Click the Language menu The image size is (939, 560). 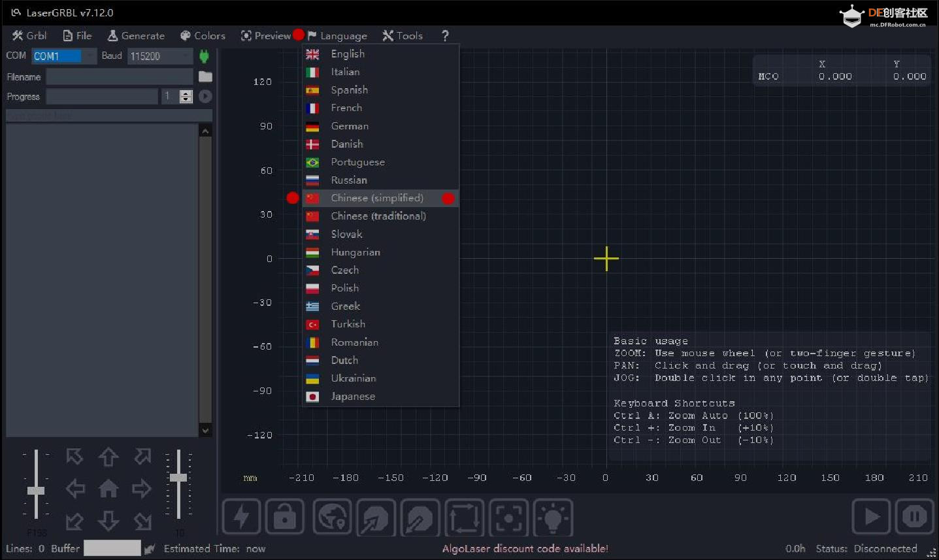pos(337,35)
